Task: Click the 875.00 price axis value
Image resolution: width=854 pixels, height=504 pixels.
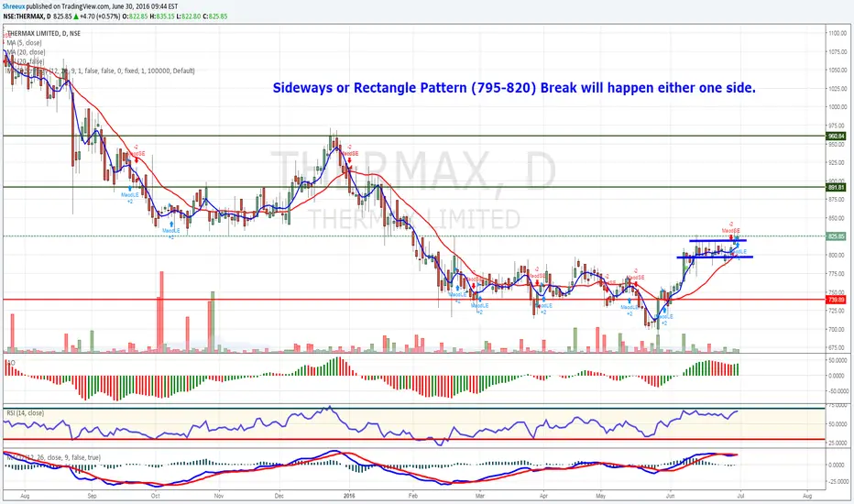Action: 838,200
